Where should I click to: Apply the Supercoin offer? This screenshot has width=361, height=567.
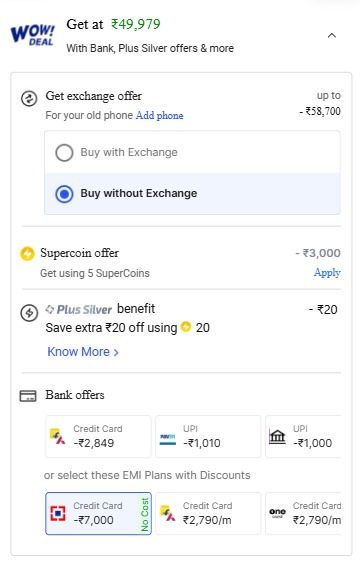[x=327, y=272]
